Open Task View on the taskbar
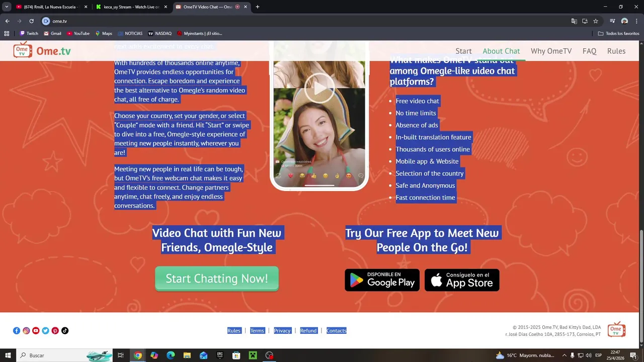The width and height of the screenshot is (644, 362). (x=121, y=355)
